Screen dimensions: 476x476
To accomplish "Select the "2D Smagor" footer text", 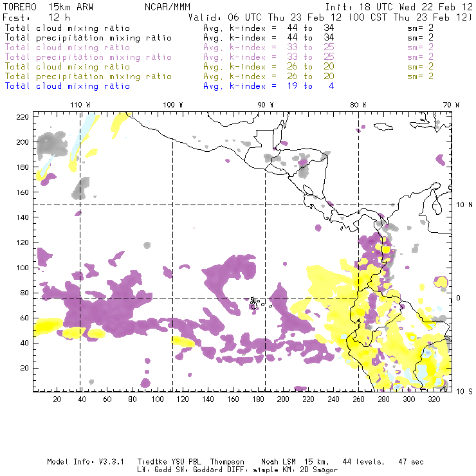I will pyautogui.click(x=319, y=470).
